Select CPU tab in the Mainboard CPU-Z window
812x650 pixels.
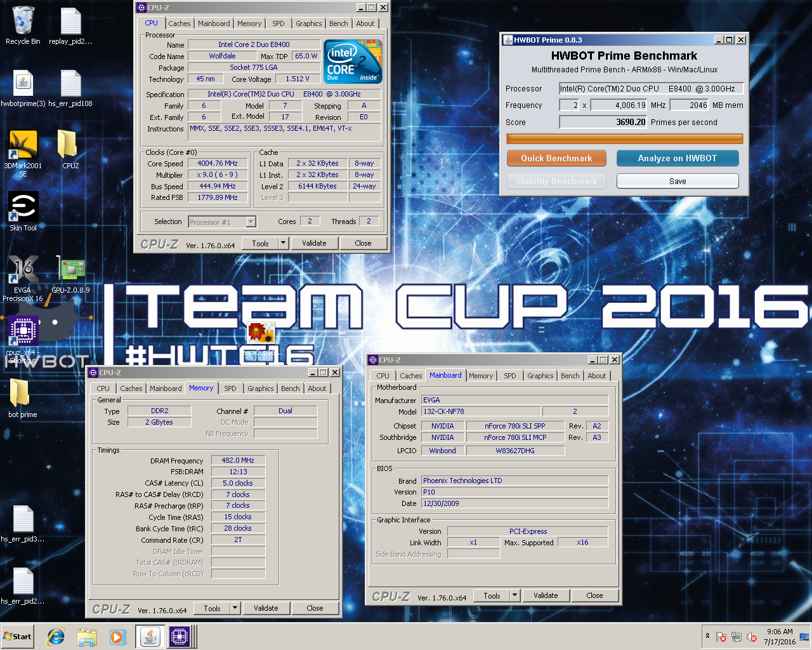[383, 376]
